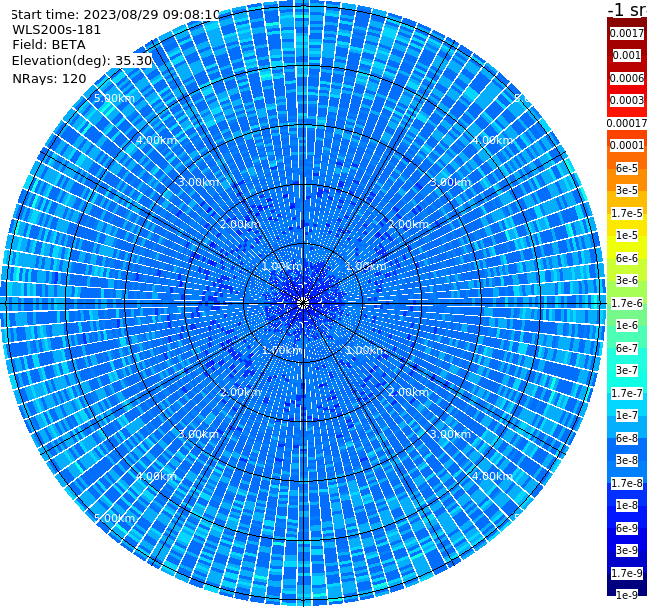The height and width of the screenshot is (607, 647).
Task: Click the 1.7e-8 colorbar tick label
Action: point(626,483)
